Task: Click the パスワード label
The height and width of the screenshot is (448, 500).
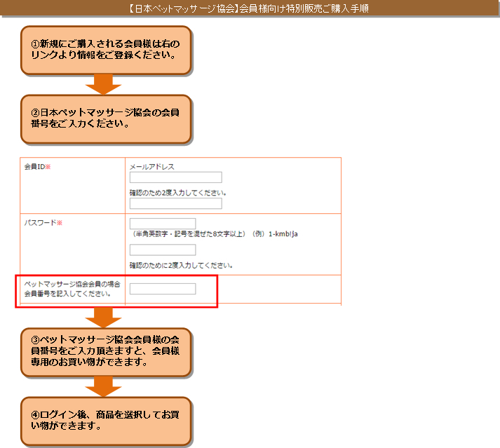Action: pyautogui.click(x=43, y=222)
